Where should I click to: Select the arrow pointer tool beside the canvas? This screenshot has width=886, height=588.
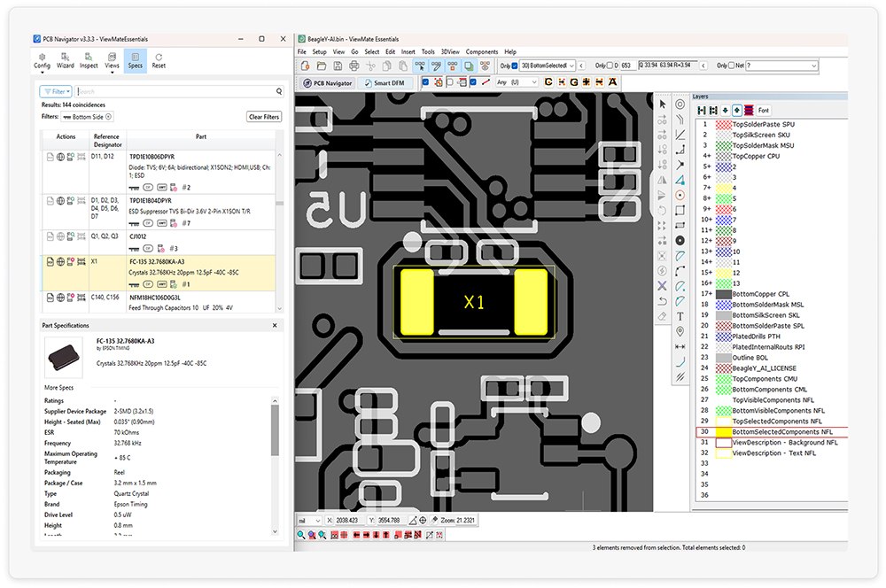662,104
